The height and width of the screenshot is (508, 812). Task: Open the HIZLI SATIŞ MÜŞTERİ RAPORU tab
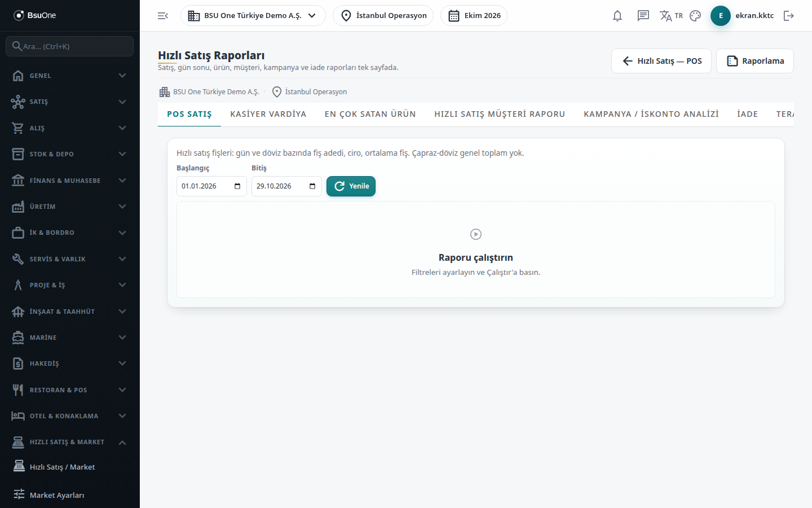point(500,114)
